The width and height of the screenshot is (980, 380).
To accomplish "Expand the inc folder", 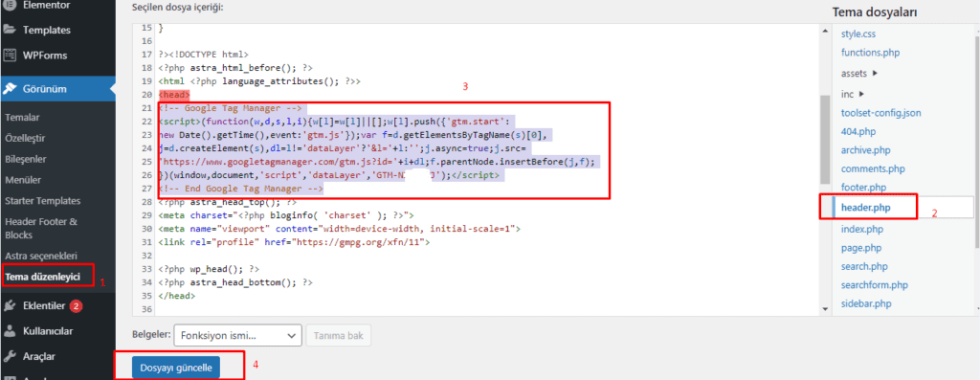I will click(x=853, y=95).
